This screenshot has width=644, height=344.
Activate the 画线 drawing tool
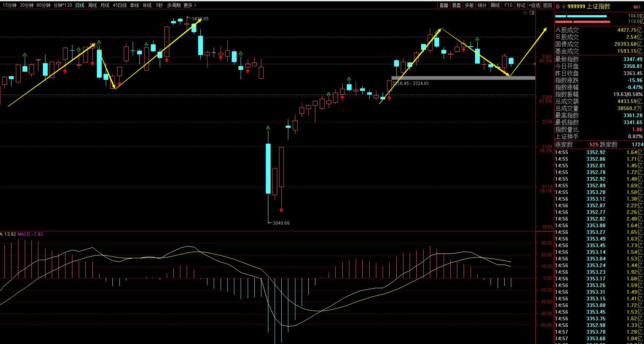click(495, 5)
